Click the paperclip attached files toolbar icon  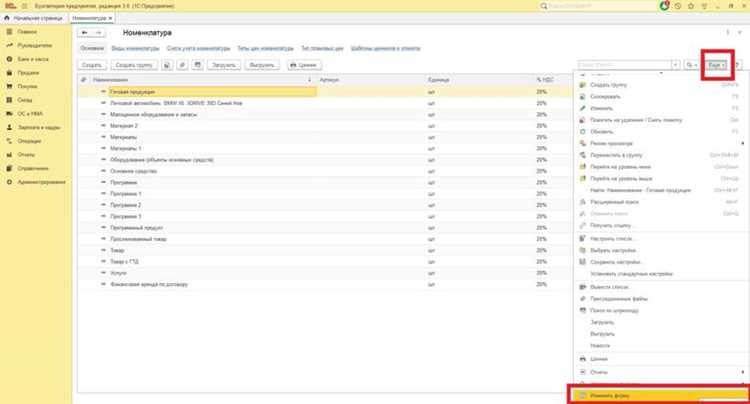click(x=182, y=65)
